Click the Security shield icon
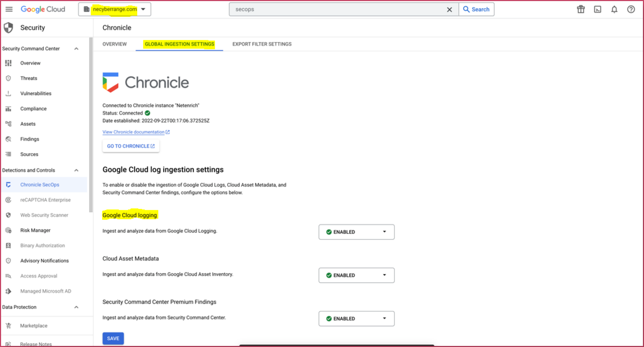The width and height of the screenshot is (644, 347). point(8,28)
